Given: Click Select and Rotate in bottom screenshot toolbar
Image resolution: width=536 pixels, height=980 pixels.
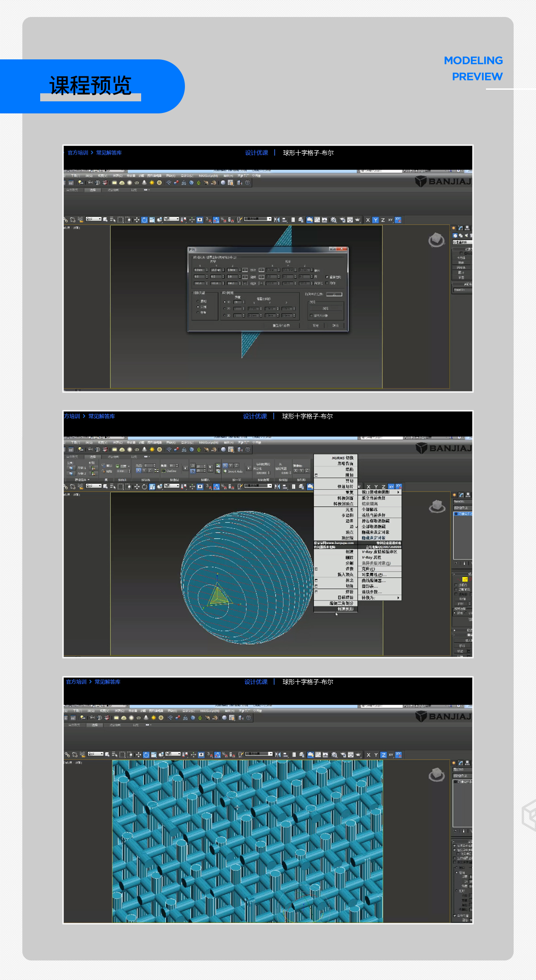Looking at the screenshot, I should coord(146,755).
